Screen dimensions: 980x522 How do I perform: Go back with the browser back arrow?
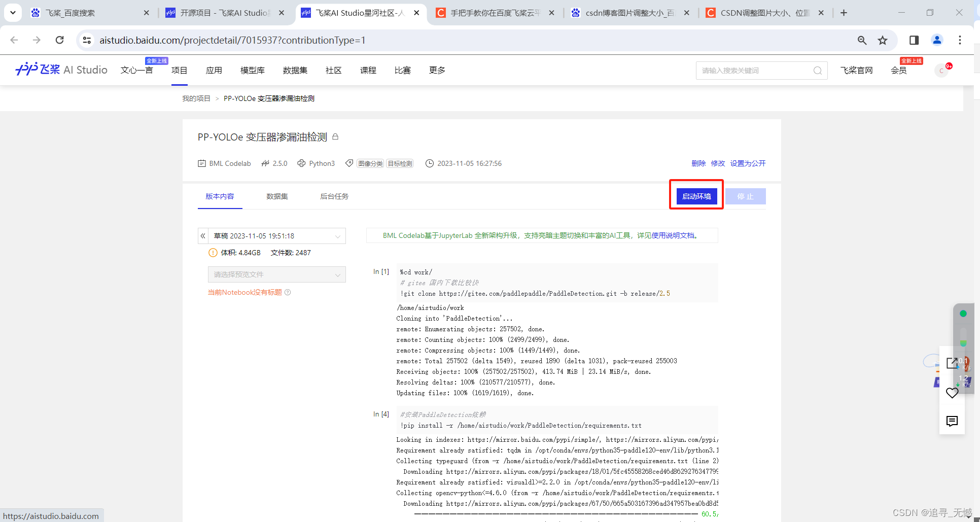(14, 40)
